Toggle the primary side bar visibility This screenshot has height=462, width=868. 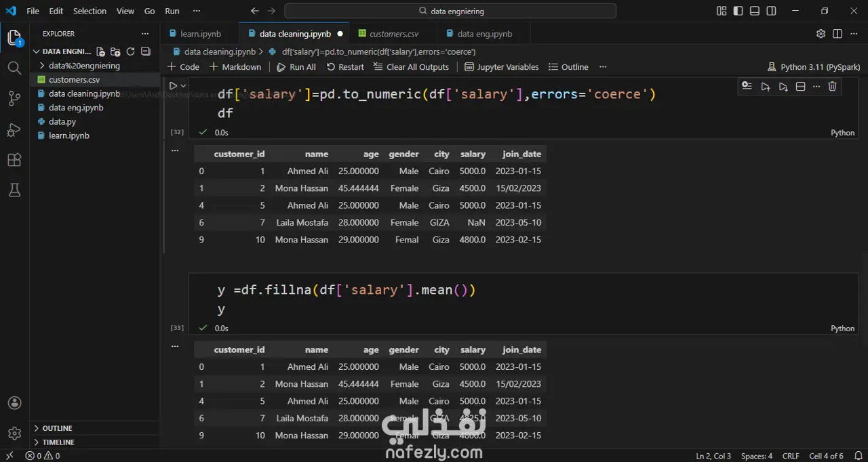click(x=738, y=11)
